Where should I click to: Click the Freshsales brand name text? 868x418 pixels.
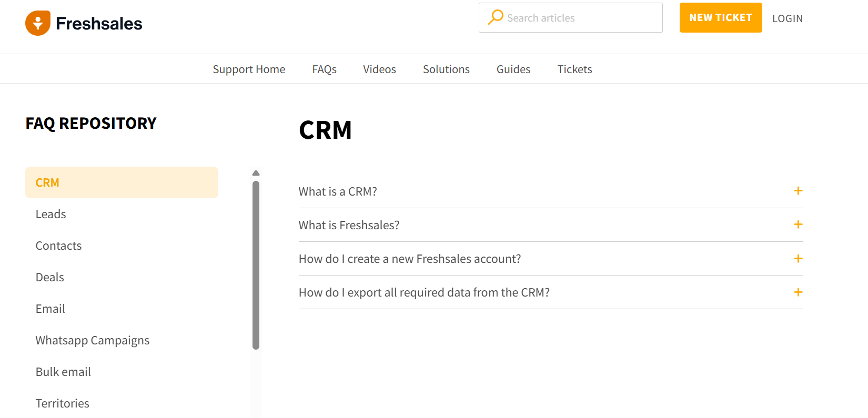click(99, 24)
